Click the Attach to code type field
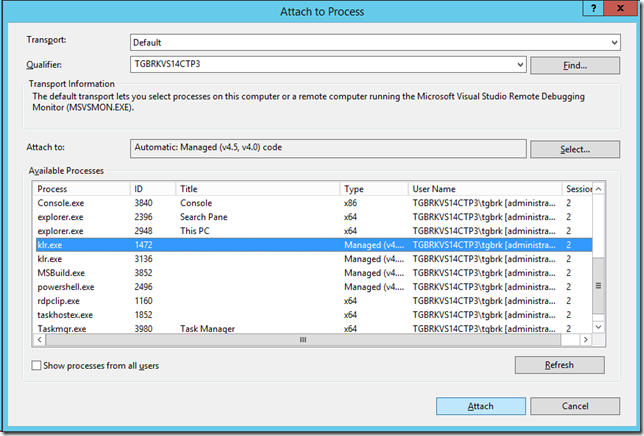The image size is (644, 436). pos(328,148)
